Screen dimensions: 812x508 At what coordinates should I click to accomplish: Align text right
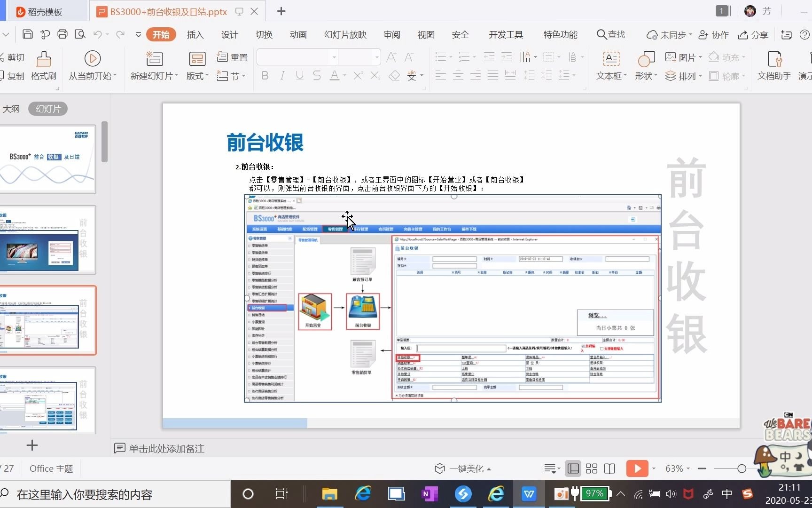pos(476,75)
